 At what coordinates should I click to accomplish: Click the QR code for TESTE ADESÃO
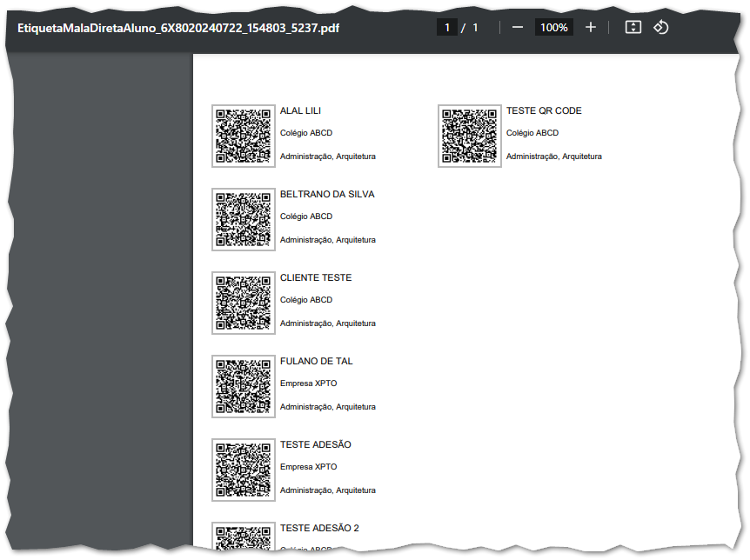click(244, 470)
